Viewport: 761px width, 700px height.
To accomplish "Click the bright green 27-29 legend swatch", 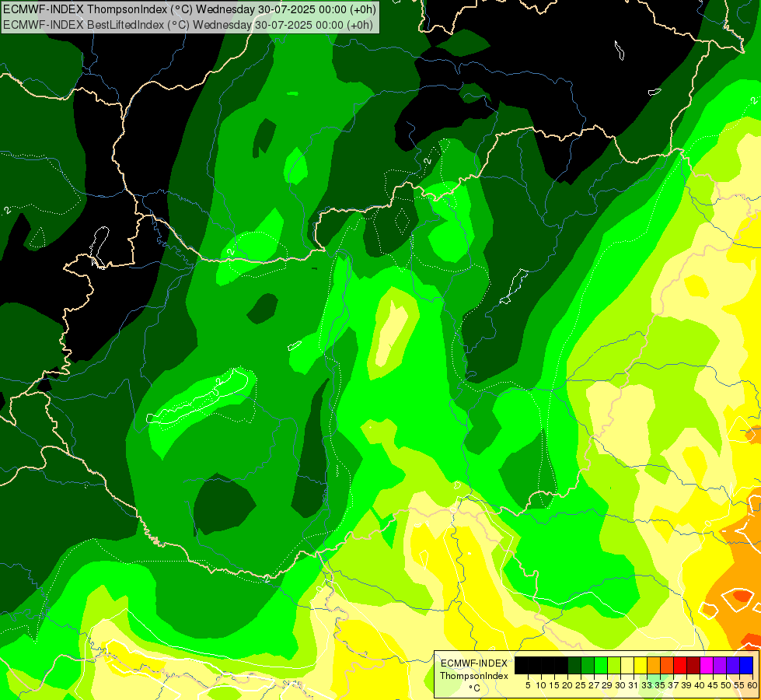I will (x=601, y=665).
